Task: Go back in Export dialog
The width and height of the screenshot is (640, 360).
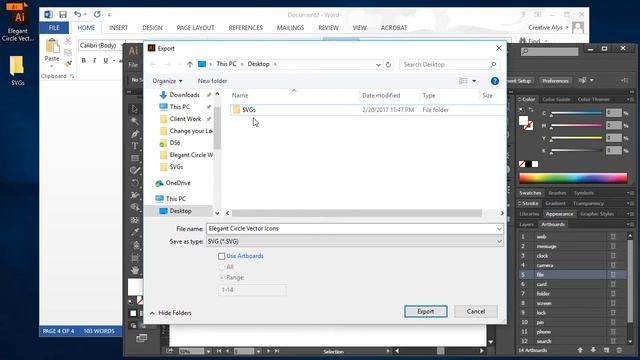Action: point(153,64)
